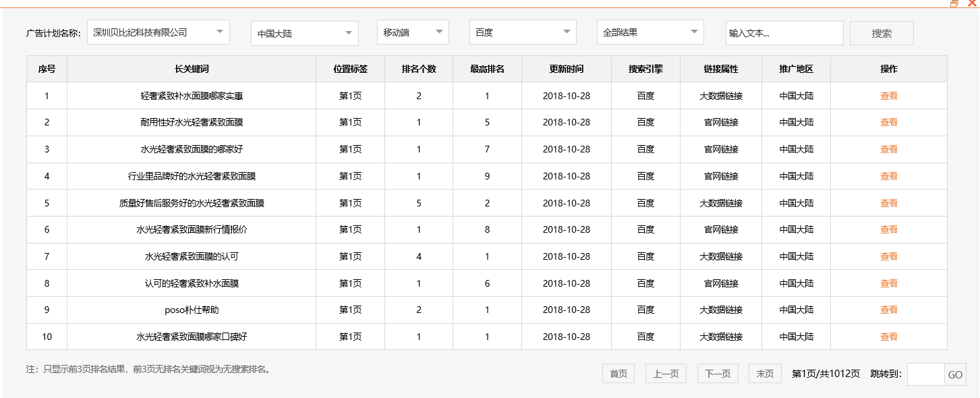This screenshot has height=398, width=980.
Task: Click 查看 for keyword poso朴仕帮助
Action: click(888, 310)
